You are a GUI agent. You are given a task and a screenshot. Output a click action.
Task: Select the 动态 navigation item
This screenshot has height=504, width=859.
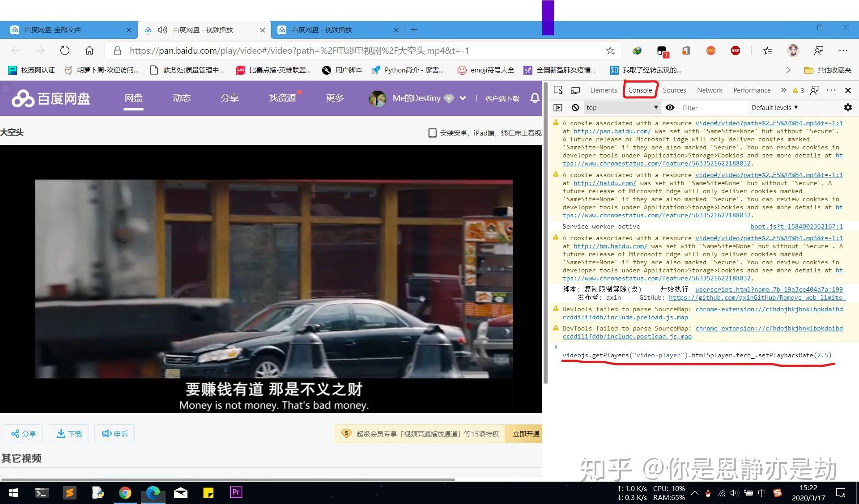point(182,98)
